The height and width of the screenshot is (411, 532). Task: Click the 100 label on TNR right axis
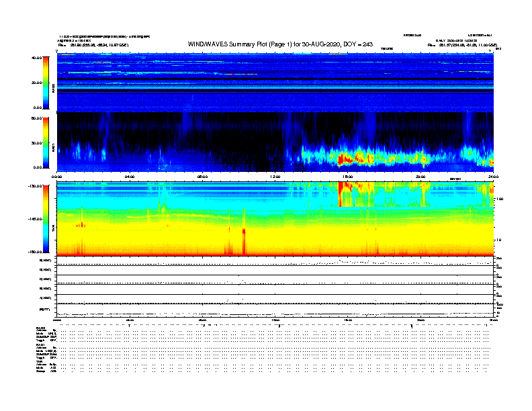500,199
